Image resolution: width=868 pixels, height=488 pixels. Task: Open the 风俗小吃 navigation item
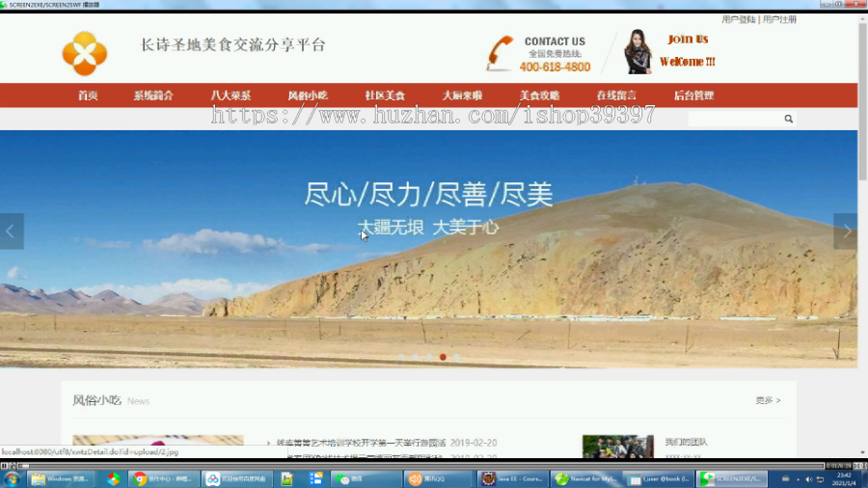308,95
